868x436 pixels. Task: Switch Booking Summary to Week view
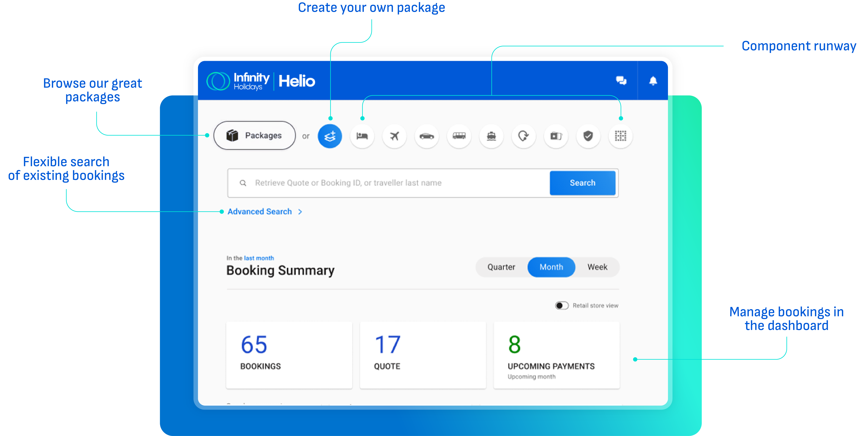pos(597,267)
